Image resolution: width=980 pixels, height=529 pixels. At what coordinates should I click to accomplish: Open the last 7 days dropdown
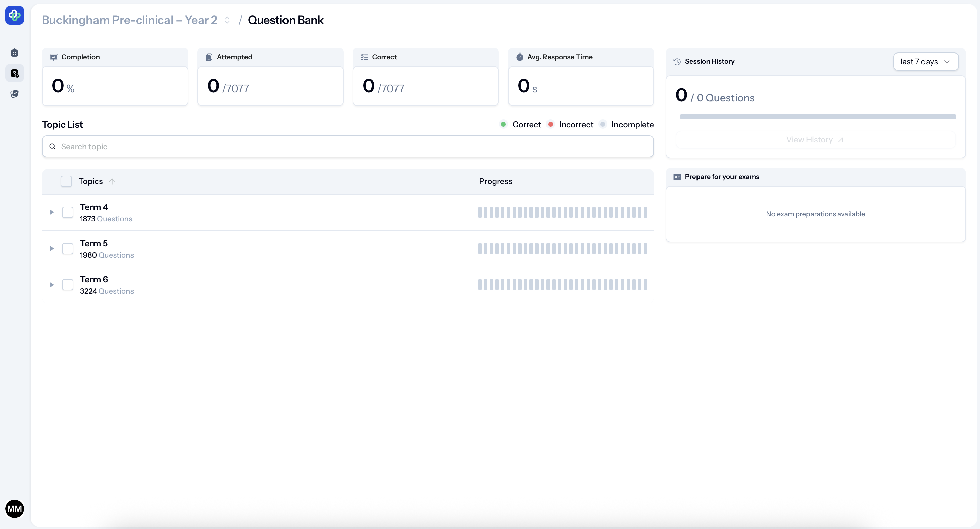[925, 62]
